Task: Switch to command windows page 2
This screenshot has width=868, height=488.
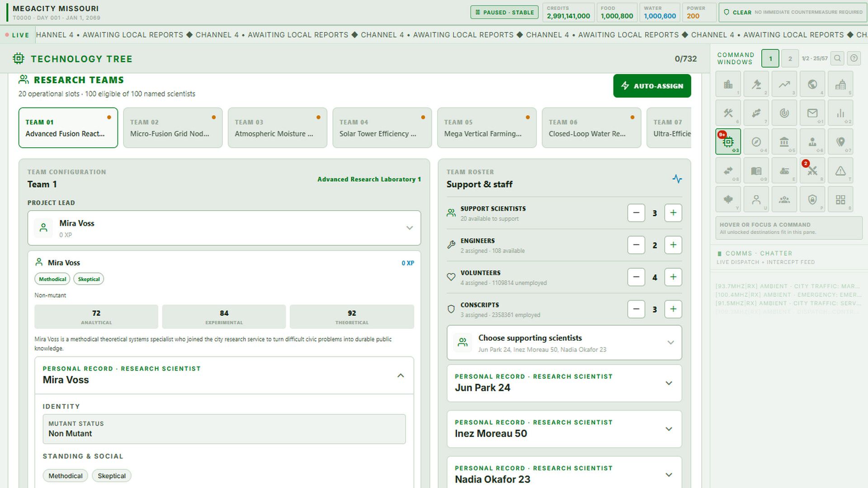Action: click(790, 58)
